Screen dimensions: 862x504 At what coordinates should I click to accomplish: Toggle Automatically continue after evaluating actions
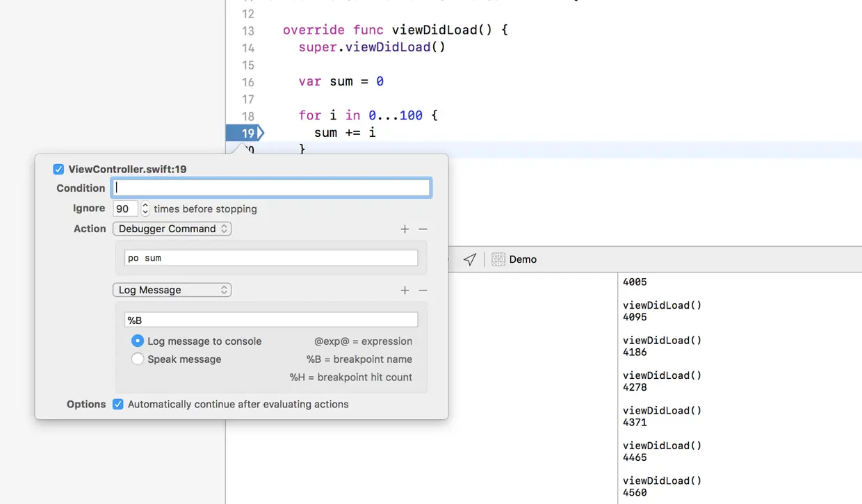(118, 404)
